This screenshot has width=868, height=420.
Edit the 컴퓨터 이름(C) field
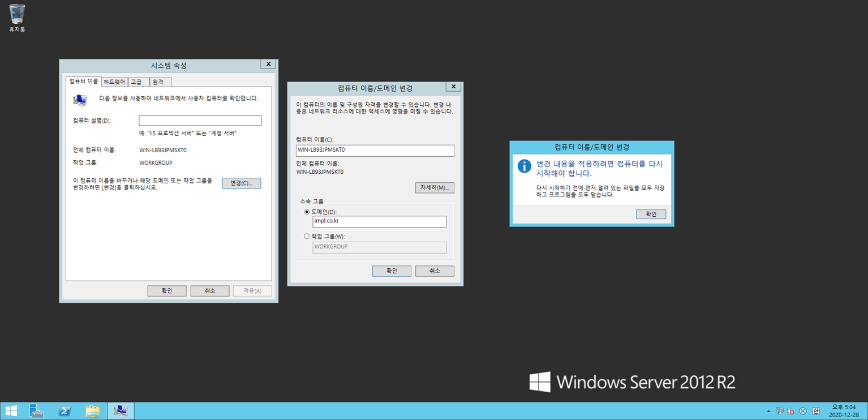[375, 150]
